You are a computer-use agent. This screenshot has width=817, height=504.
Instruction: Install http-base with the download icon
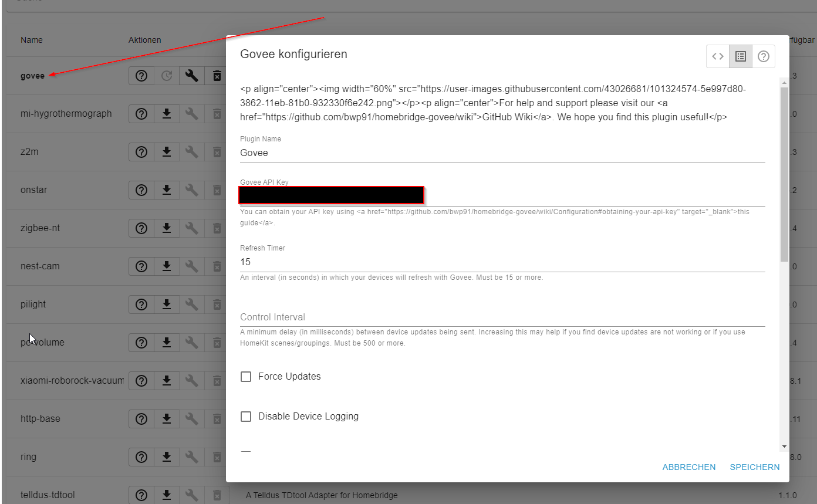pyautogui.click(x=167, y=419)
